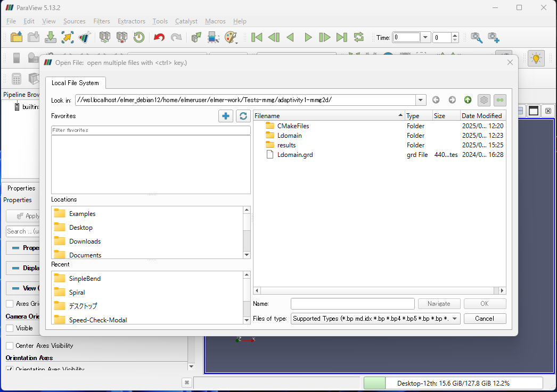
Task: Click the Find Data magnifier icon
Action: click(x=477, y=37)
